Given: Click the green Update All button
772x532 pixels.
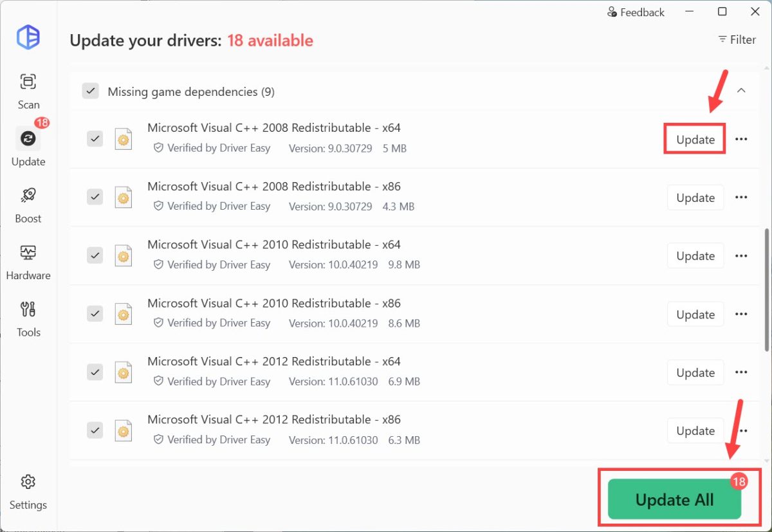Looking at the screenshot, I should 674,499.
